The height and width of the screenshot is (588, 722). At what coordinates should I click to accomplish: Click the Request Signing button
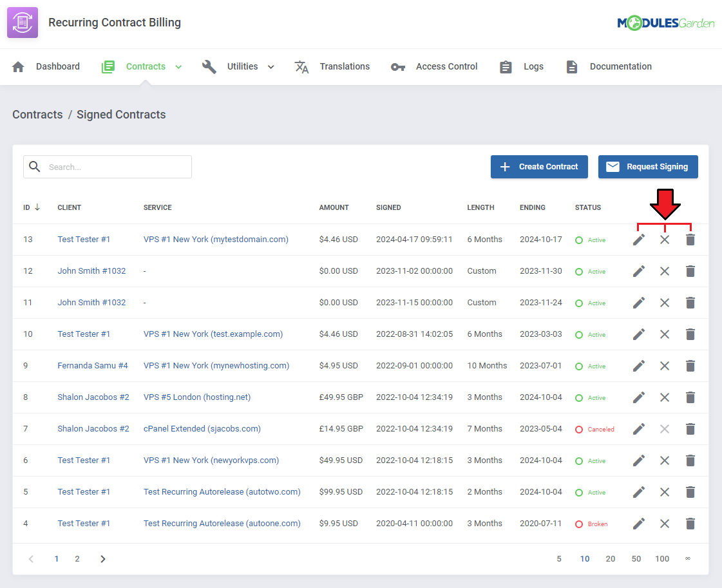648,167
